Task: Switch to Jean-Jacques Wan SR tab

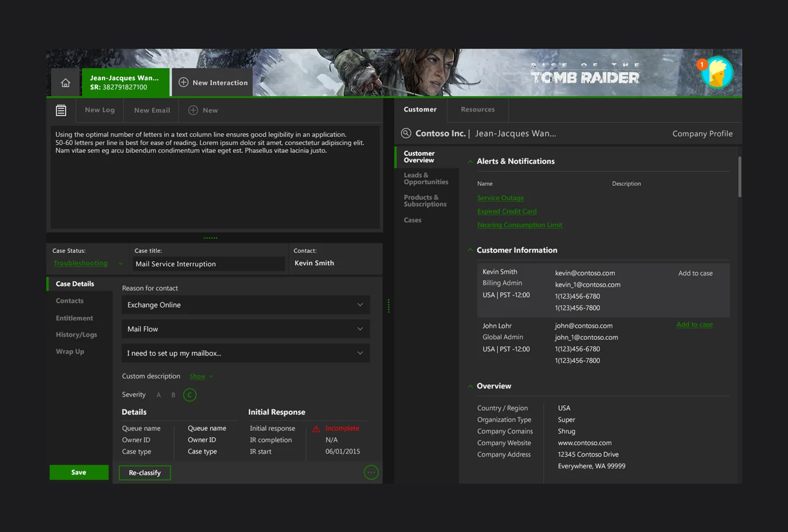Action: click(126, 82)
